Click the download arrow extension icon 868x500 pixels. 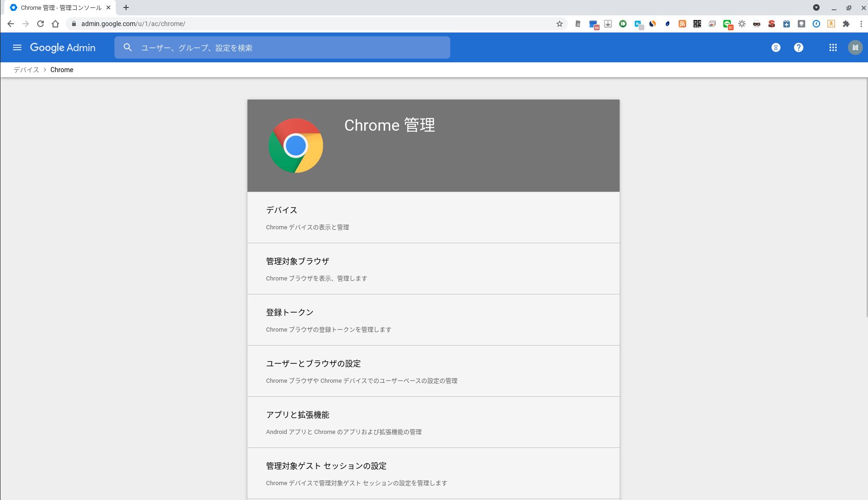tap(608, 24)
